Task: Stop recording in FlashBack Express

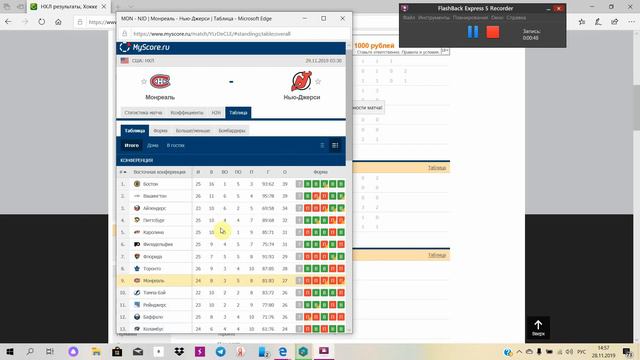Action: click(x=493, y=32)
